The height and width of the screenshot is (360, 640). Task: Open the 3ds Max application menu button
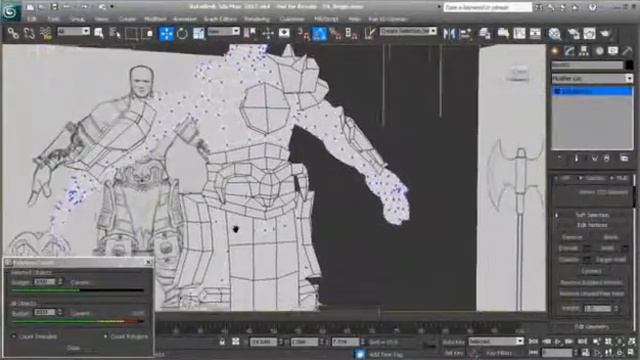coord(10,11)
